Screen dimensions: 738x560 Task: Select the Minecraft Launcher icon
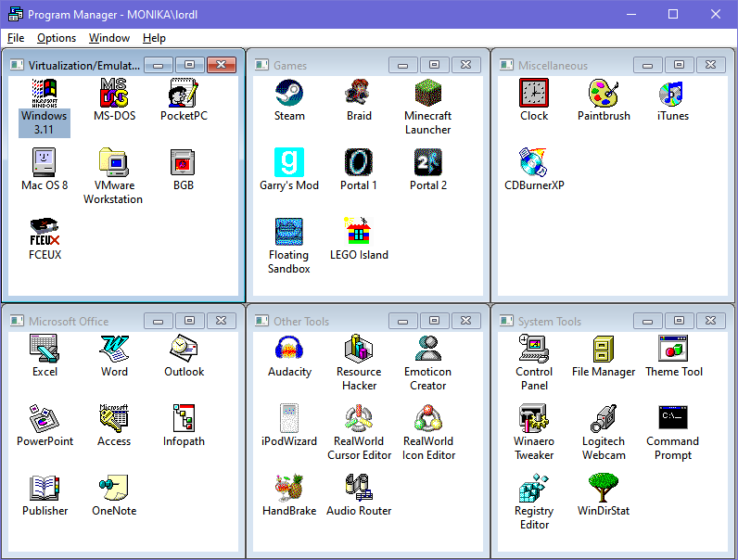(427, 93)
